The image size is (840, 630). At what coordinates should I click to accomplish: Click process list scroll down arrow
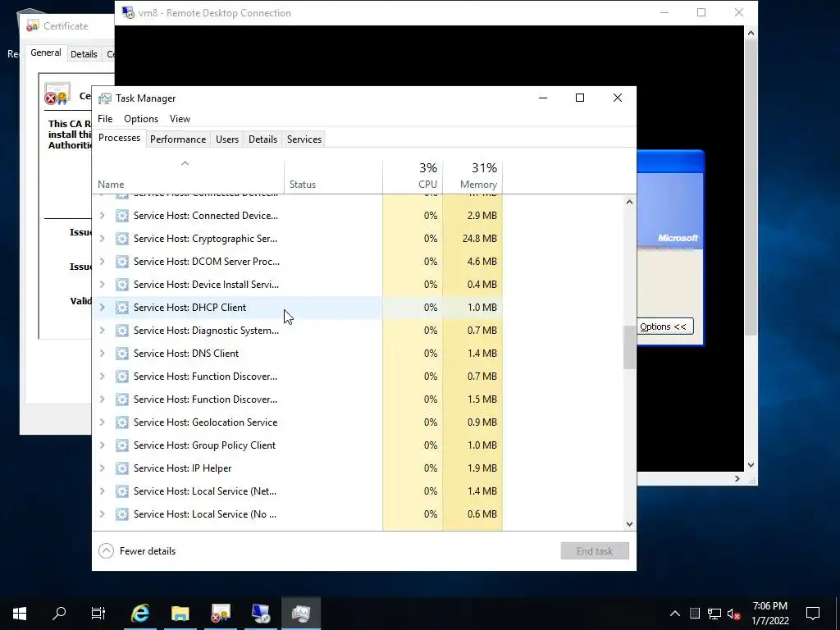coord(629,524)
